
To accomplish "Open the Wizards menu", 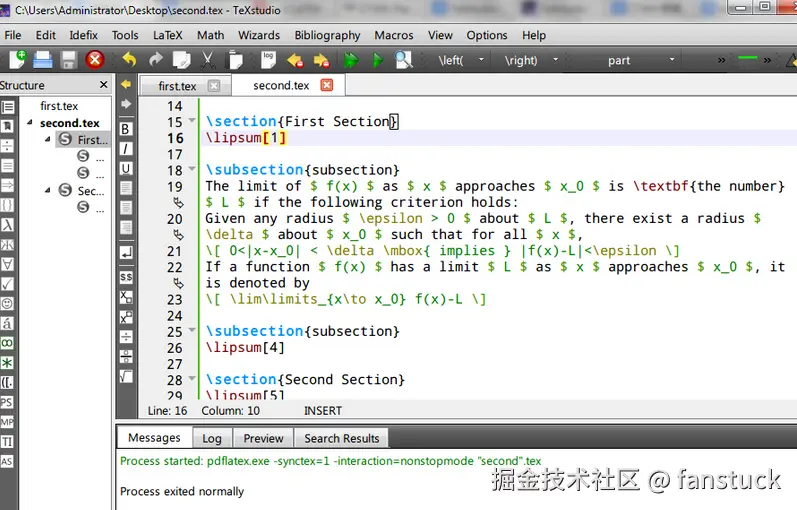I will coord(259,35).
